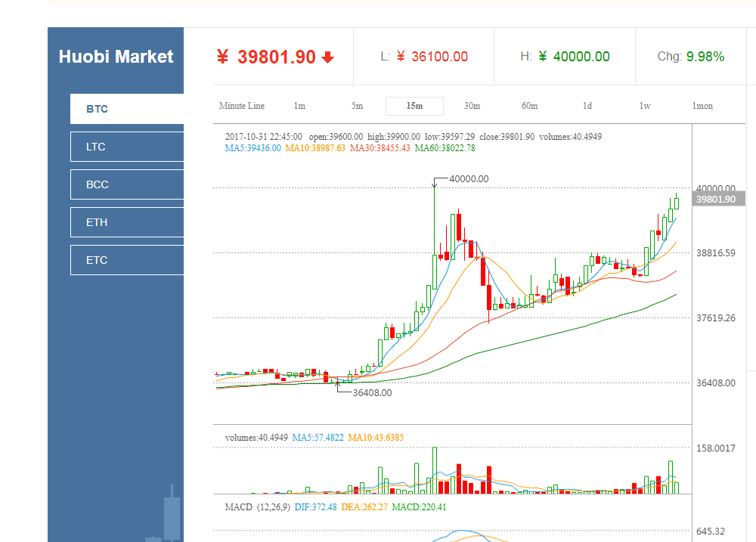Show the 1mon monthly chart
This screenshot has height=542, width=756.
(x=702, y=106)
